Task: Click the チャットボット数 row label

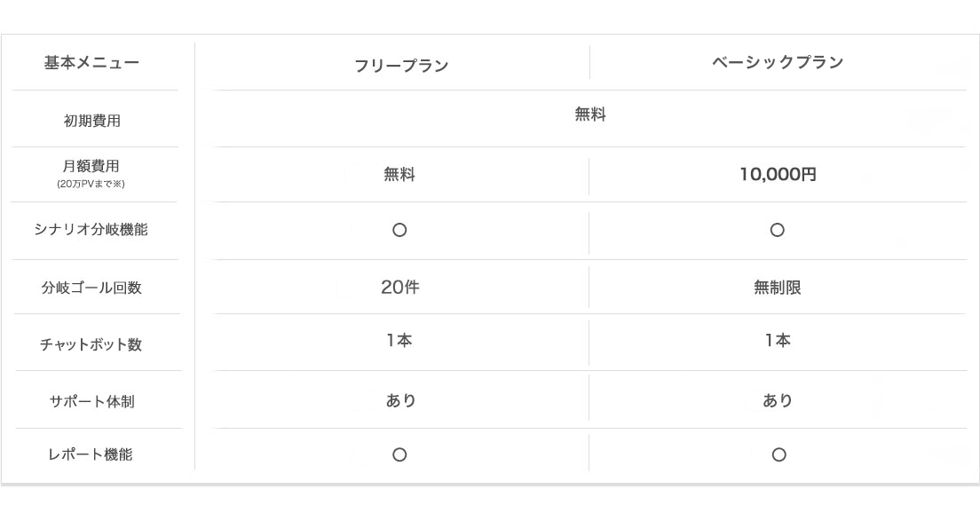Action: coord(91,345)
